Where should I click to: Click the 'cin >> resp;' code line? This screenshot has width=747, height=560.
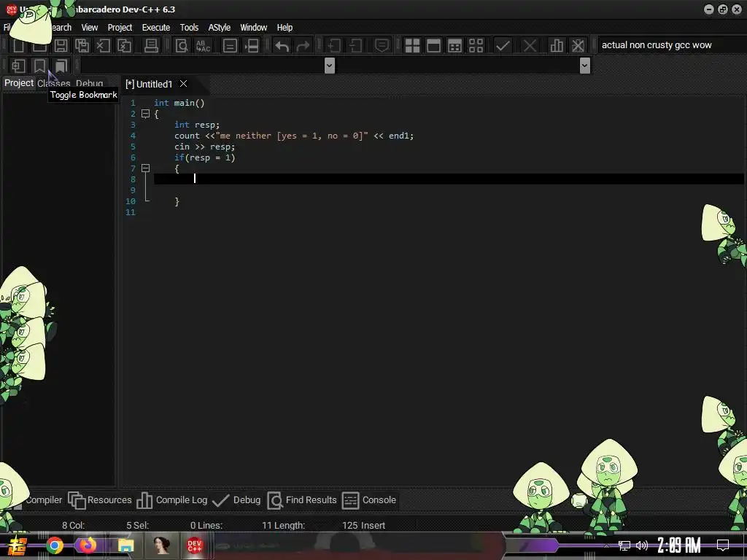pyautogui.click(x=204, y=147)
